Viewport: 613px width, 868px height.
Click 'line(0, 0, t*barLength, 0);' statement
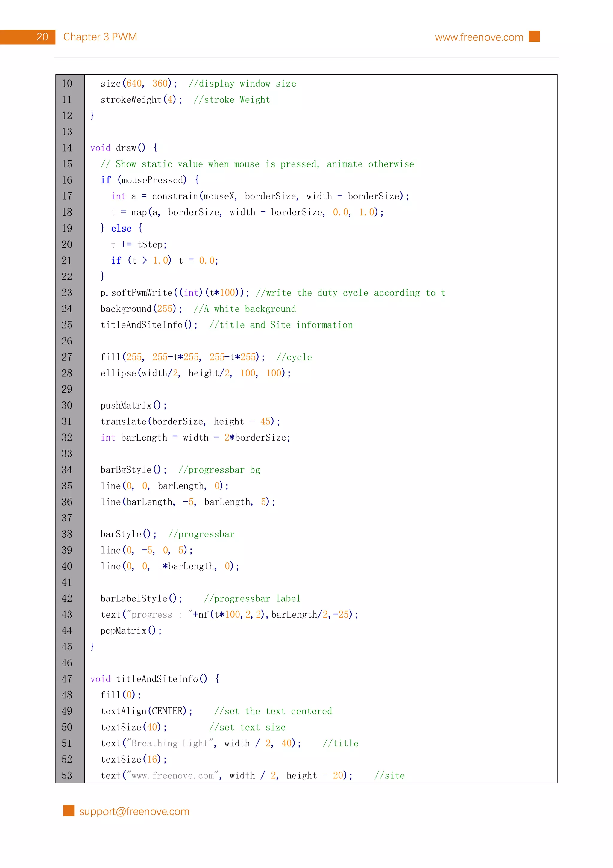click(x=170, y=566)
